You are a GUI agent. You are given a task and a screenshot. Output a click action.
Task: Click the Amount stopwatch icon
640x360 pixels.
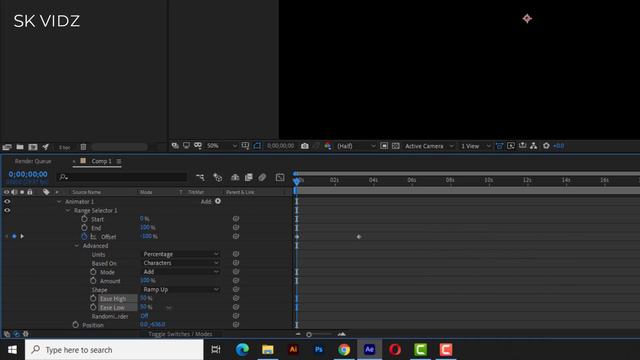click(x=93, y=281)
